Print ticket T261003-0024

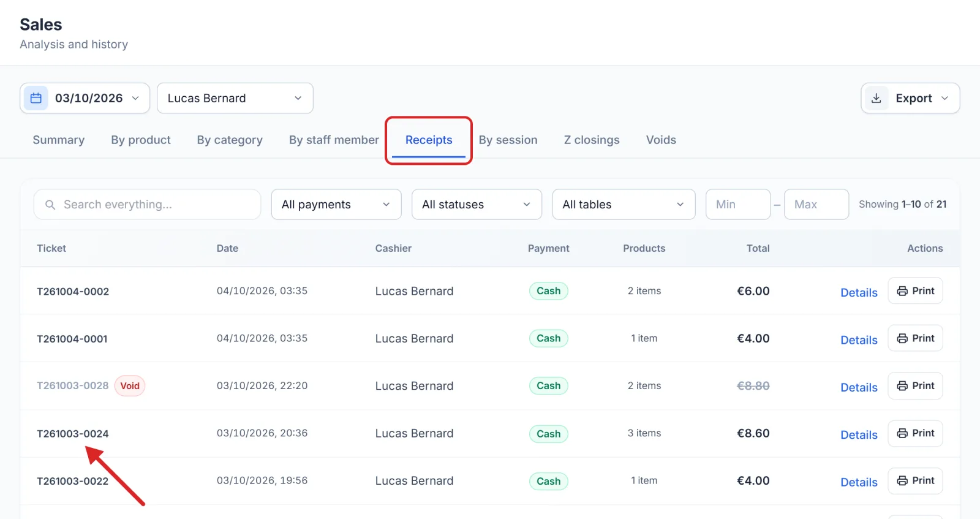915,433
